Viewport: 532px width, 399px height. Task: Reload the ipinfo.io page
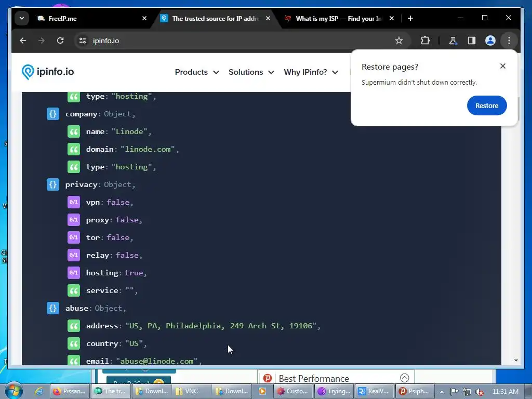[x=60, y=41]
